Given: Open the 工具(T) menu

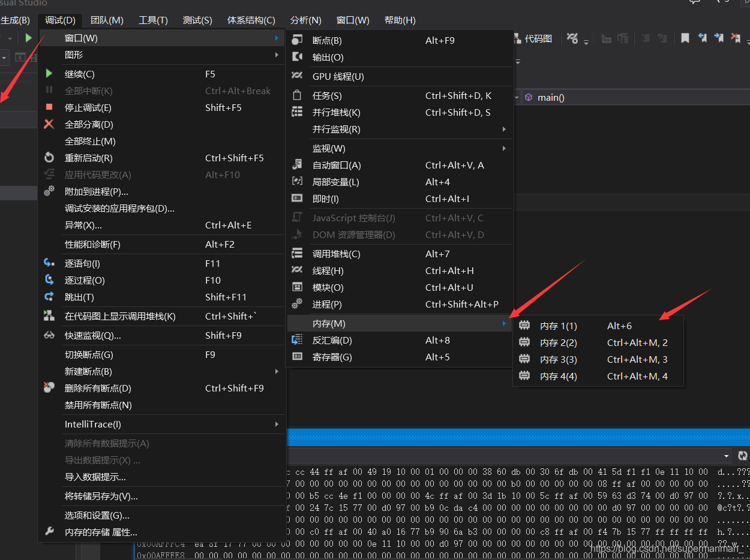Looking at the screenshot, I should pos(153,20).
